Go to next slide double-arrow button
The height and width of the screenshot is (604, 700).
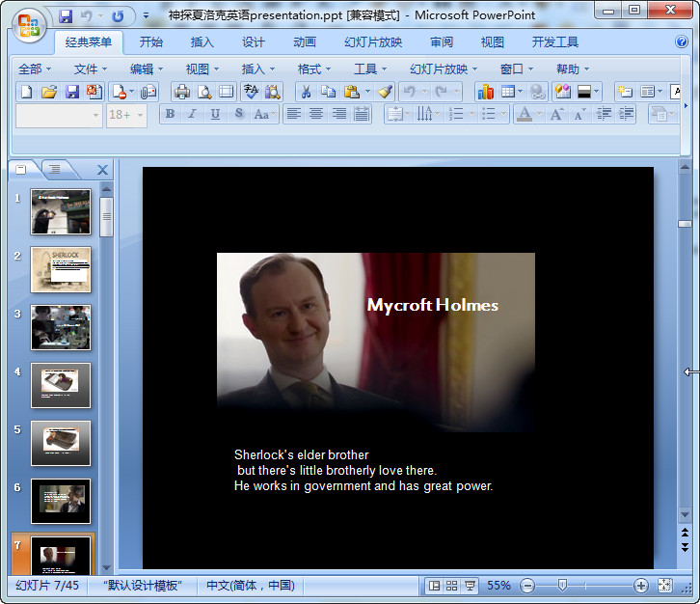(686, 547)
